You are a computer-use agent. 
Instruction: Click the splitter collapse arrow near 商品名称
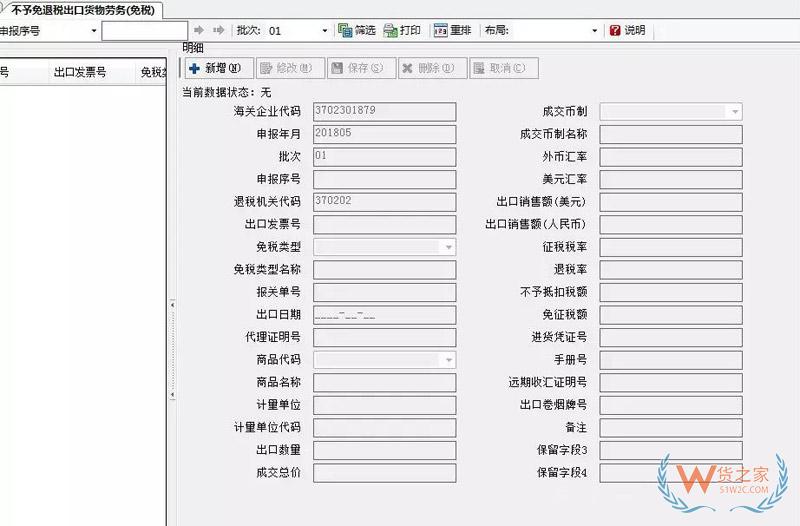tap(172, 395)
